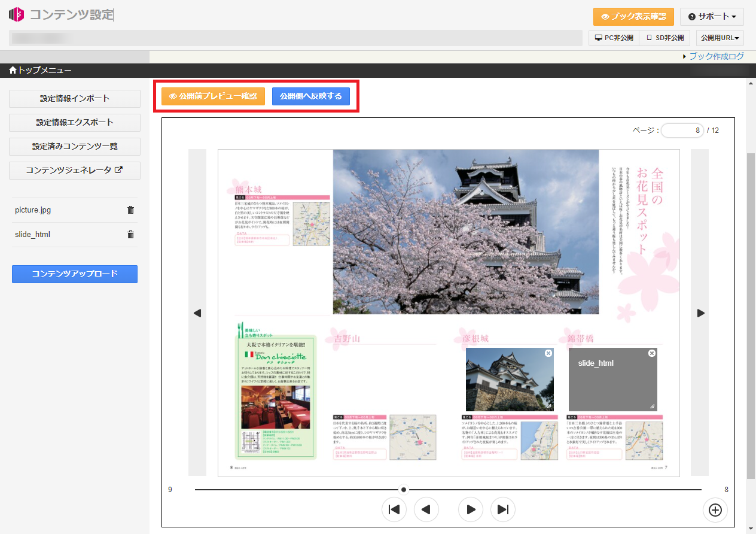The height and width of the screenshot is (534, 756).
Task: Click the left arrow beside the book spread
Action: pyautogui.click(x=197, y=313)
